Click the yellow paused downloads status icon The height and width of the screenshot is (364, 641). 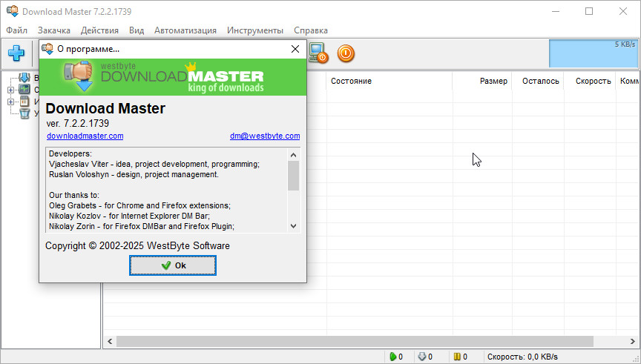457,357
